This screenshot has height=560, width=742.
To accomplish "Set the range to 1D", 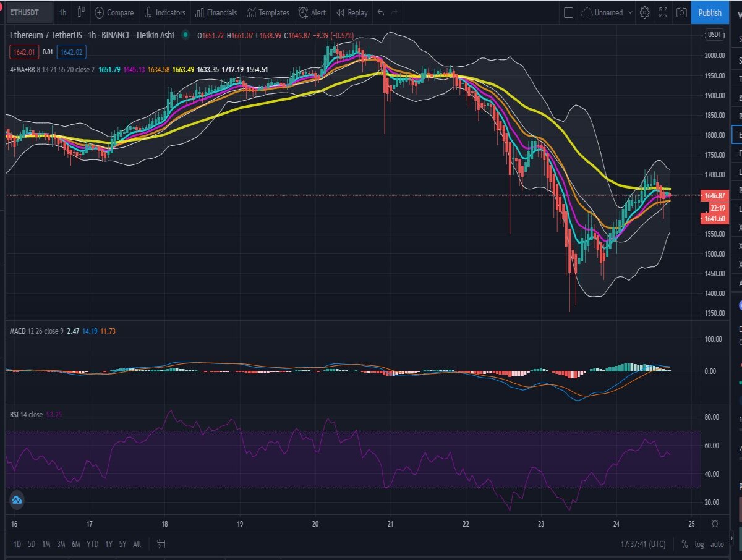I will (17, 544).
